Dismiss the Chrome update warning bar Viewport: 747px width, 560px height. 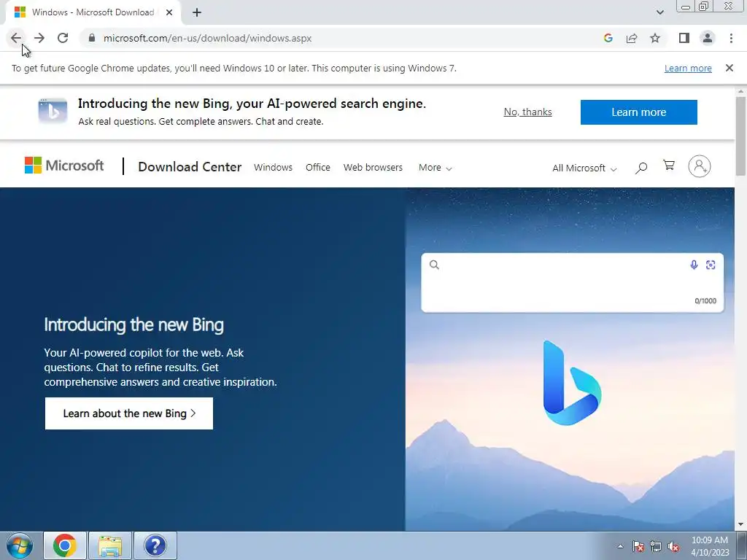(x=729, y=68)
